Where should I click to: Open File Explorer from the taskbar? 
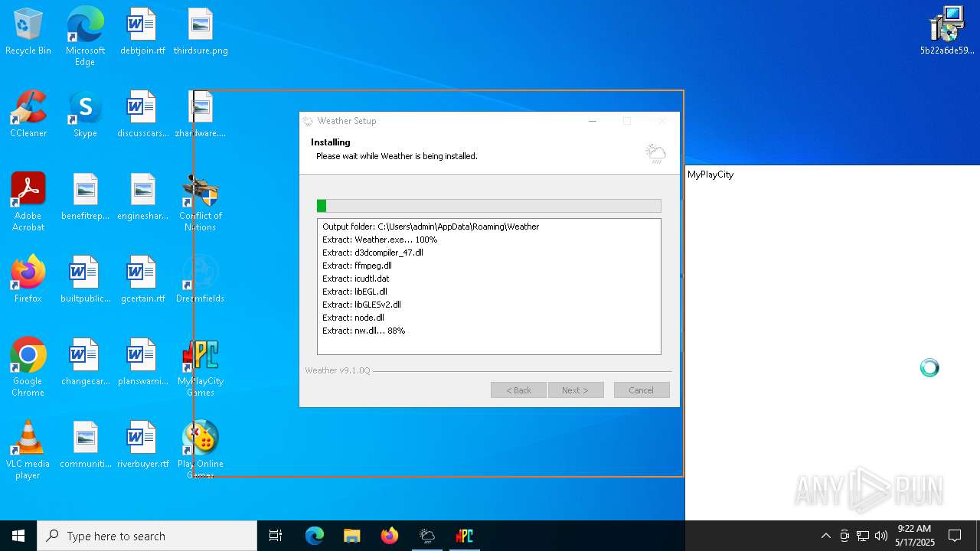coord(351,536)
